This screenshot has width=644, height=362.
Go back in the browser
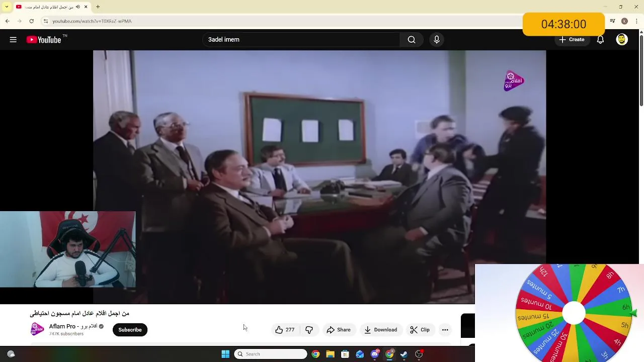click(7, 21)
